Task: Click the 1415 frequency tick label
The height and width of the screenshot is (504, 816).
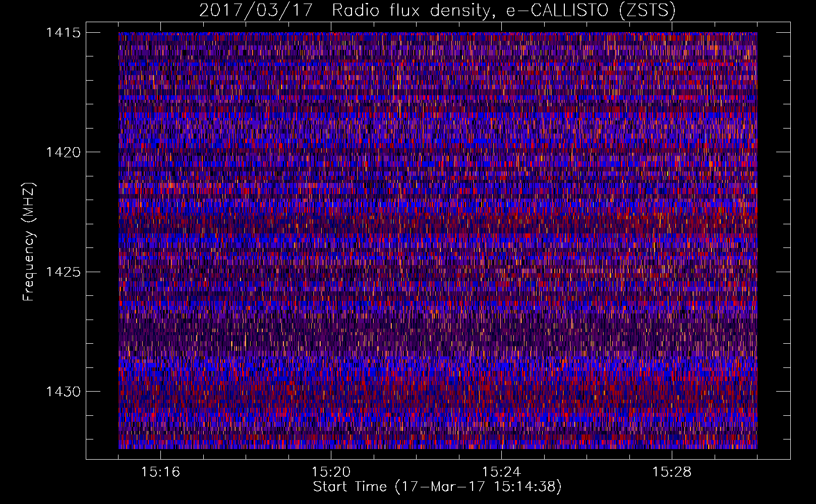Action: (63, 33)
